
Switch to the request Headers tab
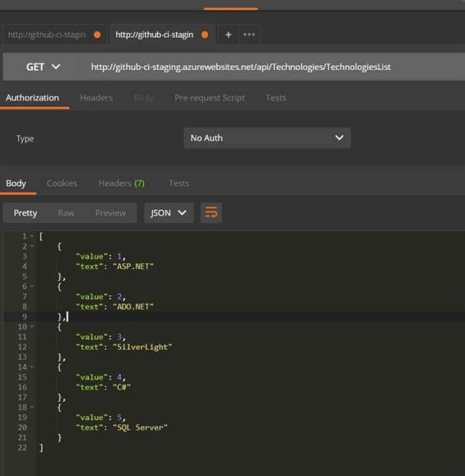click(97, 98)
